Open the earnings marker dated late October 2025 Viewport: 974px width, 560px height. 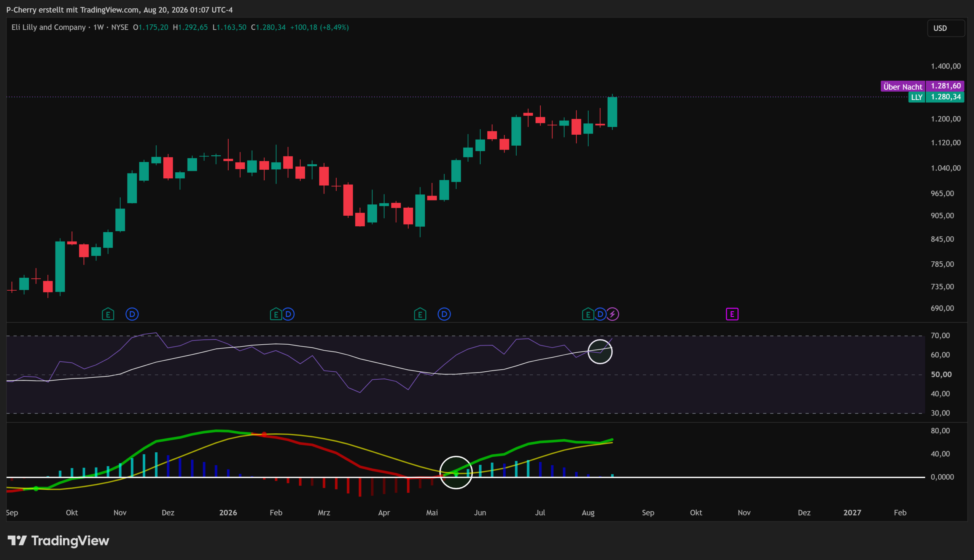tap(108, 314)
